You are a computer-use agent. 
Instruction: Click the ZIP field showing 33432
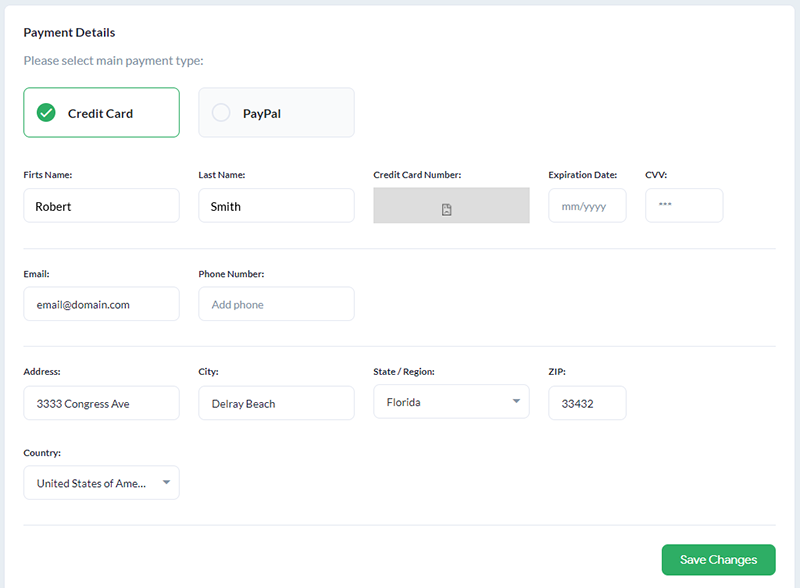[587, 403]
